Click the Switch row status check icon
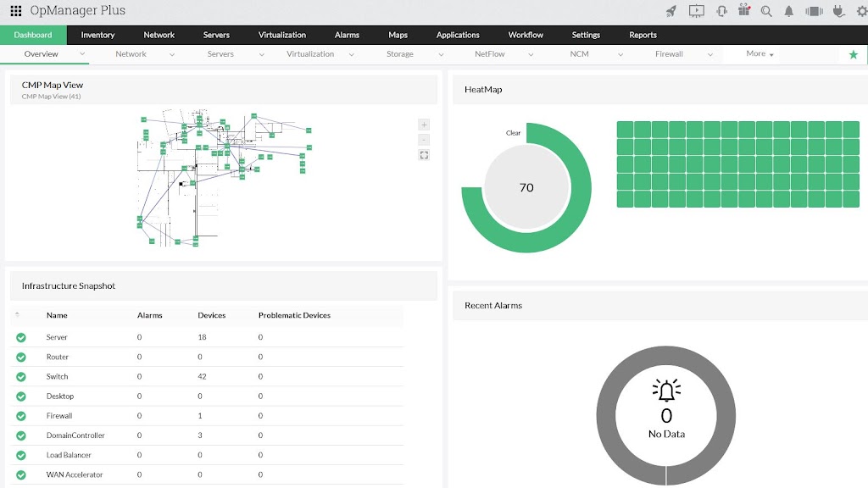Image resolution: width=868 pixels, height=488 pixels. pos(21,377)
